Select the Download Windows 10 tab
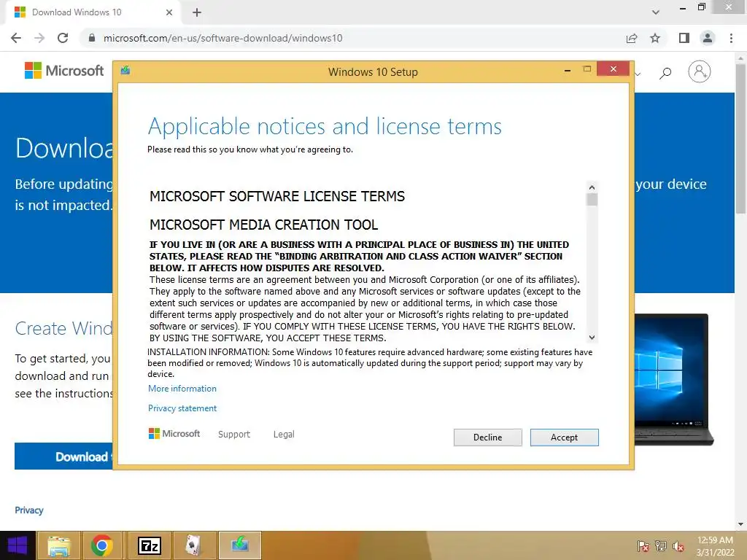This screenshot has width=747, height=560. click(93, 12)
